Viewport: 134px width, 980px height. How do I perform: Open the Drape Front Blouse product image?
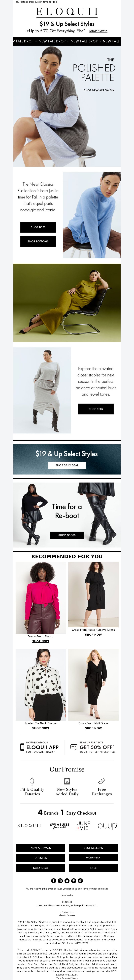pyautogui.click(x=41, y=598)
